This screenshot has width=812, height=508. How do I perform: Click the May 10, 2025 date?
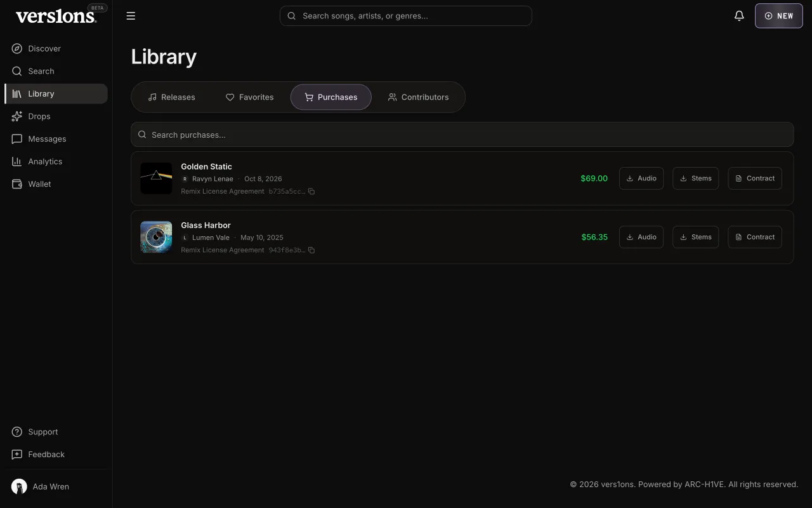tap(262, 237)
